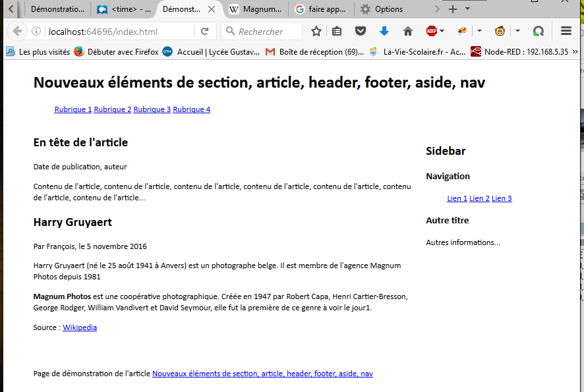Screen dimensions: 584x392
Task: Open Les plus visités bookmark
Action: tap(38, 52)
